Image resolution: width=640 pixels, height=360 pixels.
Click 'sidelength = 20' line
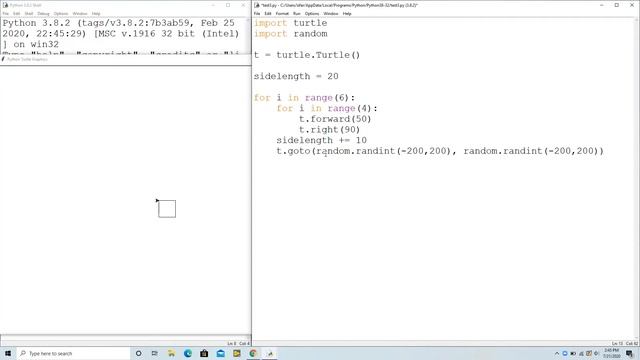pyautogui.click(x=296, y=76)
